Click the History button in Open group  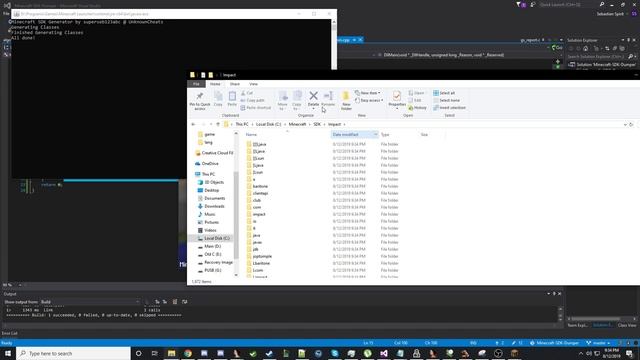click(x=417, y=108)
